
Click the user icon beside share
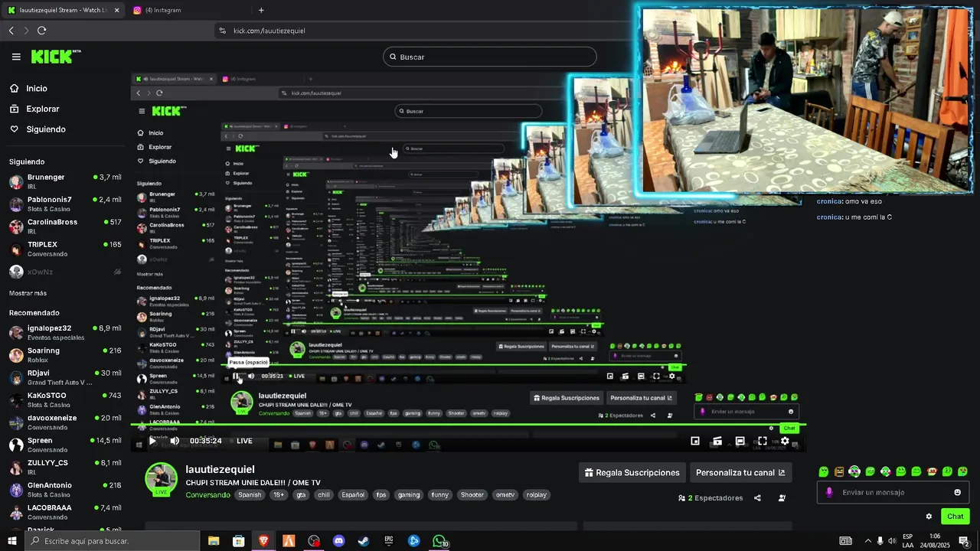(782, 498)
